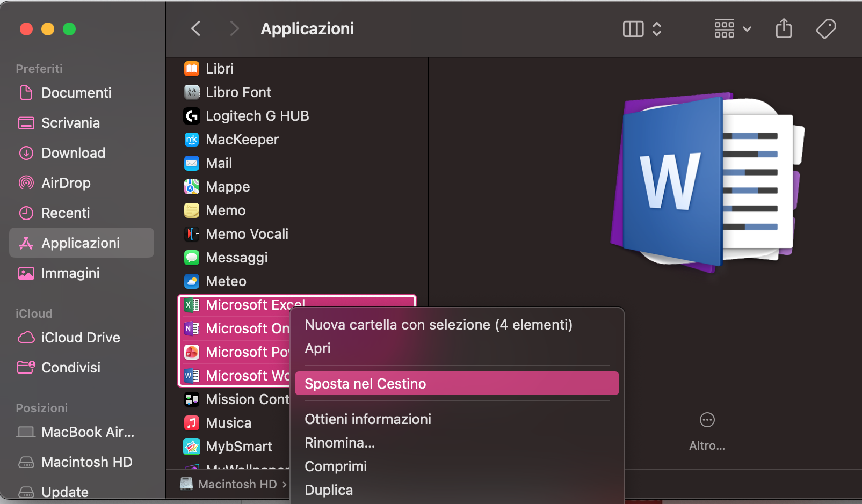Select the Logitech G HUB text
The image size is (862, 504).
(257, 116)
